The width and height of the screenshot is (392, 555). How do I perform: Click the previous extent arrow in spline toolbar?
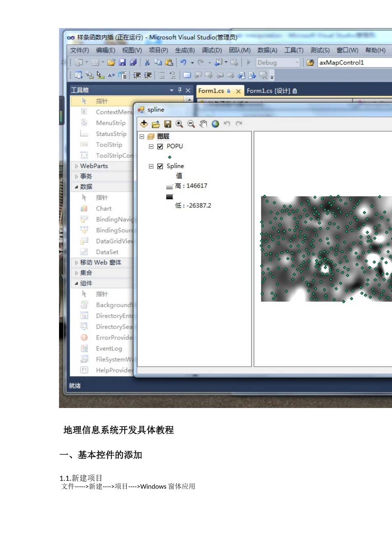227,123
